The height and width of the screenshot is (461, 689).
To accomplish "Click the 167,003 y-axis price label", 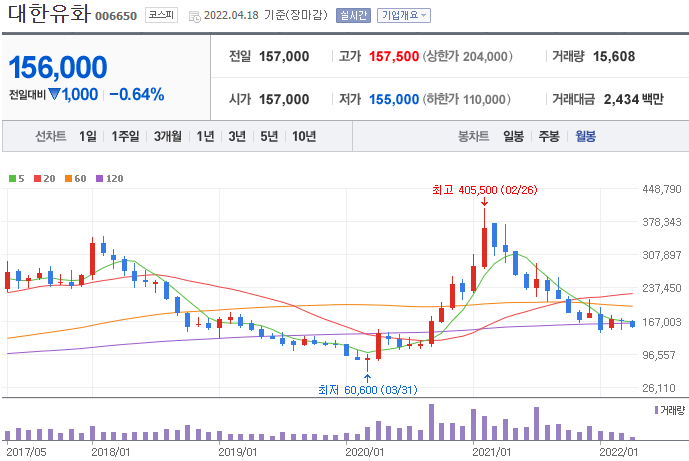I will pos(662,322).
